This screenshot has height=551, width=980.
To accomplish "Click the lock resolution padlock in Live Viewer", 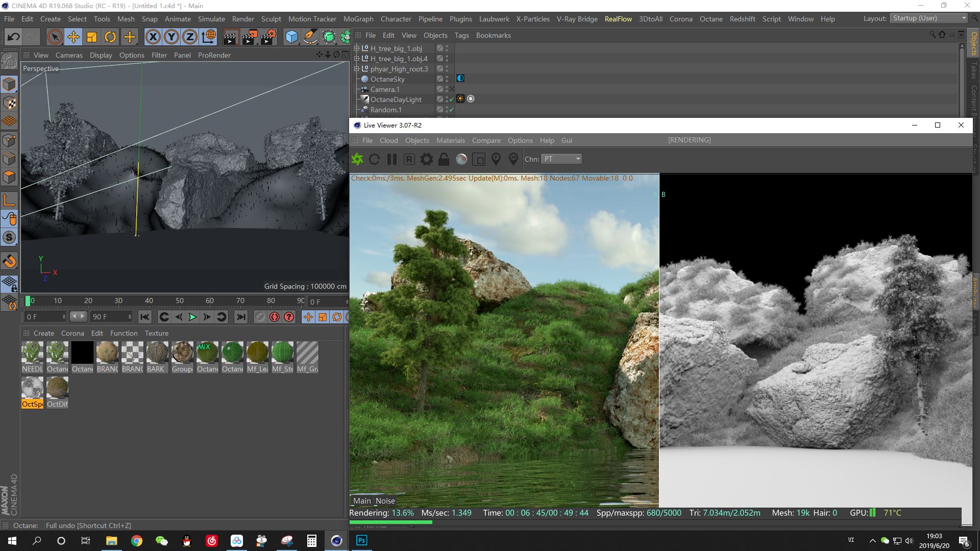I will [444, 159].
